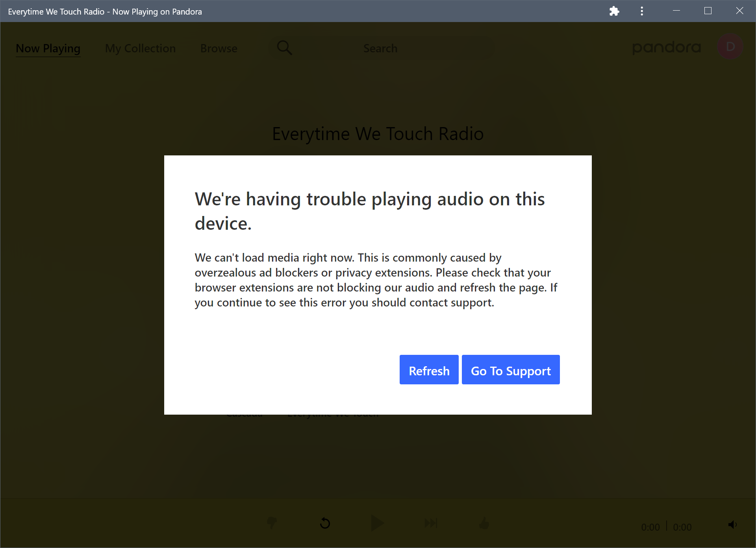Click the search magnifier icon
Screen dimensions: 756x548
pos(284,48)
